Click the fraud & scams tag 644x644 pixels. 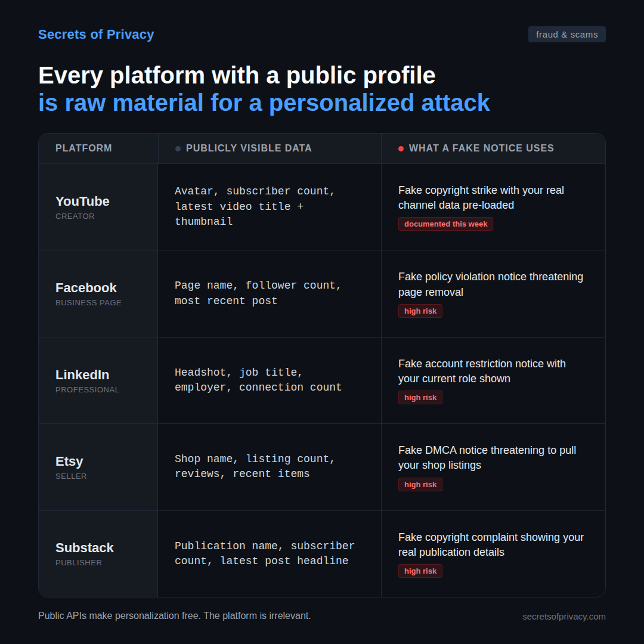pyautogui.click(x=567, y=35)
